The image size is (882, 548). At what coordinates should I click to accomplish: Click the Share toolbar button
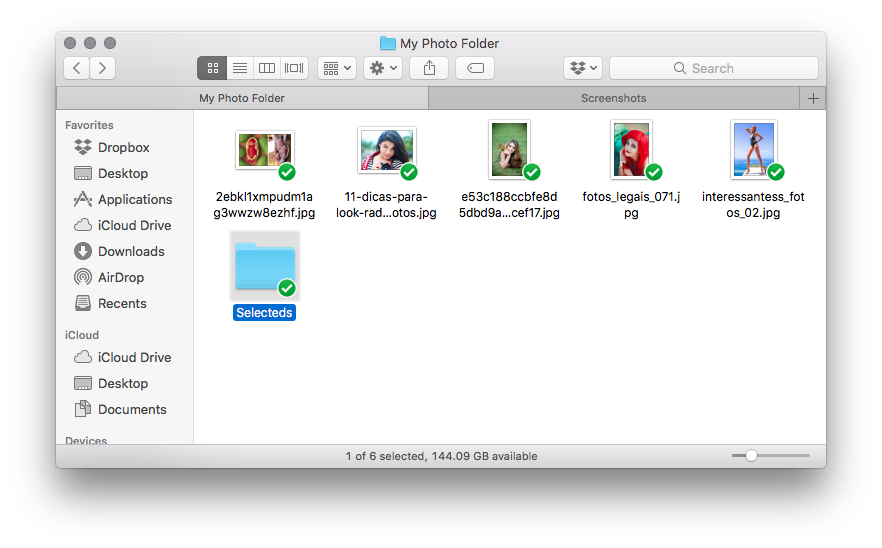point(429,68)
